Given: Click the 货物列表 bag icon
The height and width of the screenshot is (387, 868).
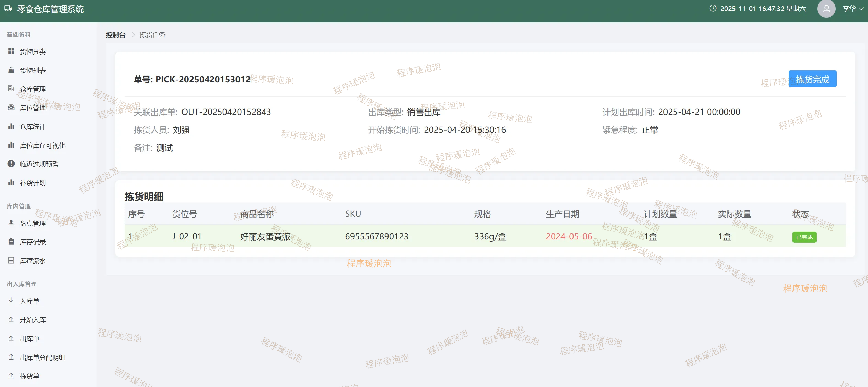Looking at the screenshot, I should pyautogui.click(x=11, y=70).
